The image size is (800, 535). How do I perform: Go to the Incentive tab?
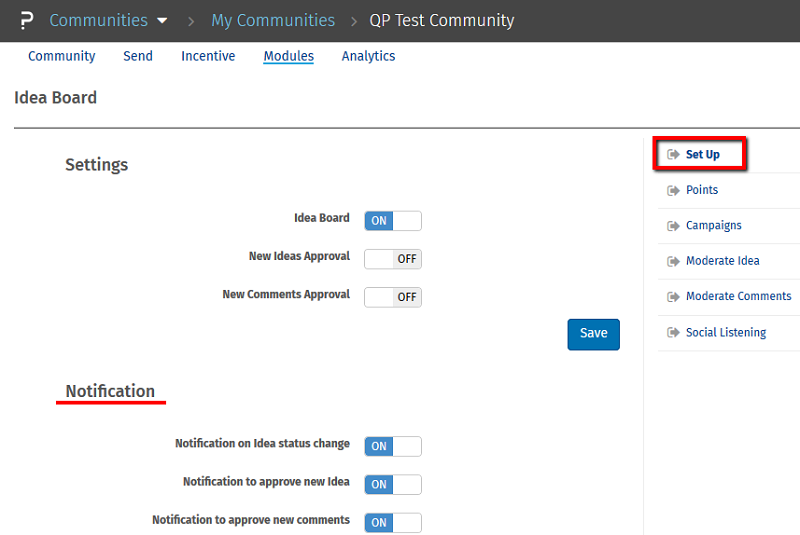208,56
